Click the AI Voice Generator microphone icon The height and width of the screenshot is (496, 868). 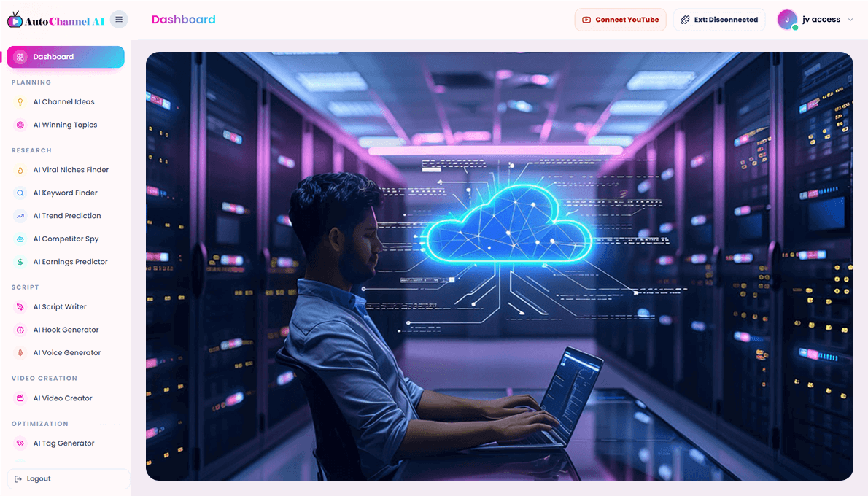tap(20, 352)
